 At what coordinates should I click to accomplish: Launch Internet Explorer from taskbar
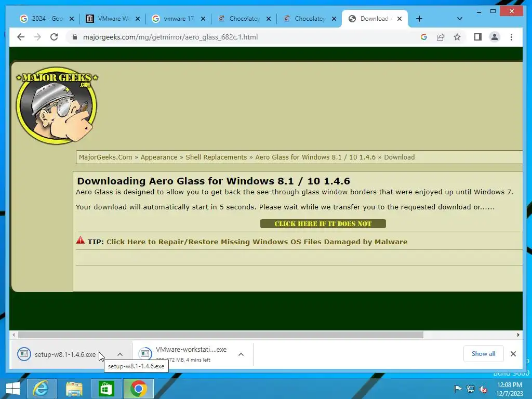(41, 389)
